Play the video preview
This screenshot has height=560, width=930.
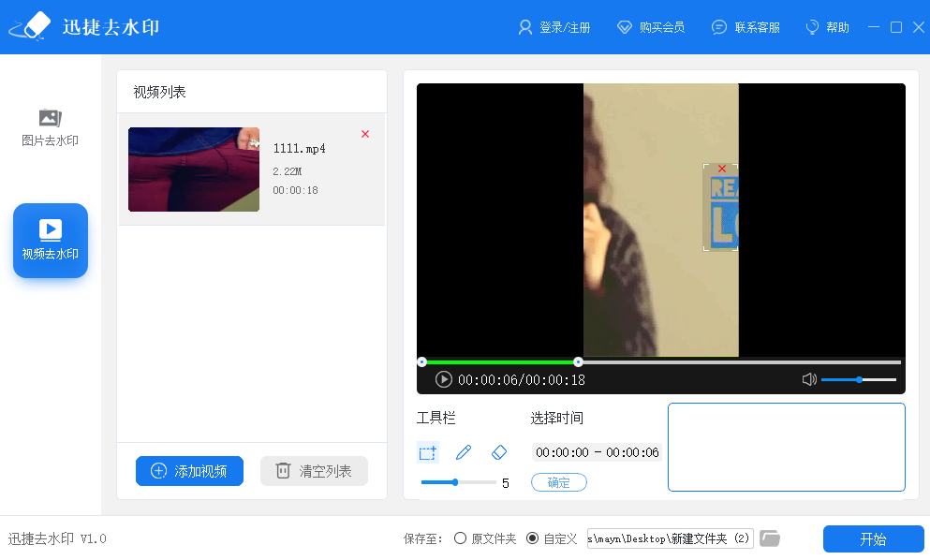click(x=443, y=379)
